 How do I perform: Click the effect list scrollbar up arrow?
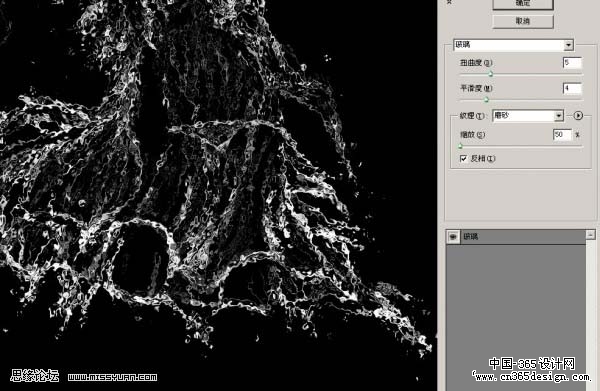coord(590,235)
